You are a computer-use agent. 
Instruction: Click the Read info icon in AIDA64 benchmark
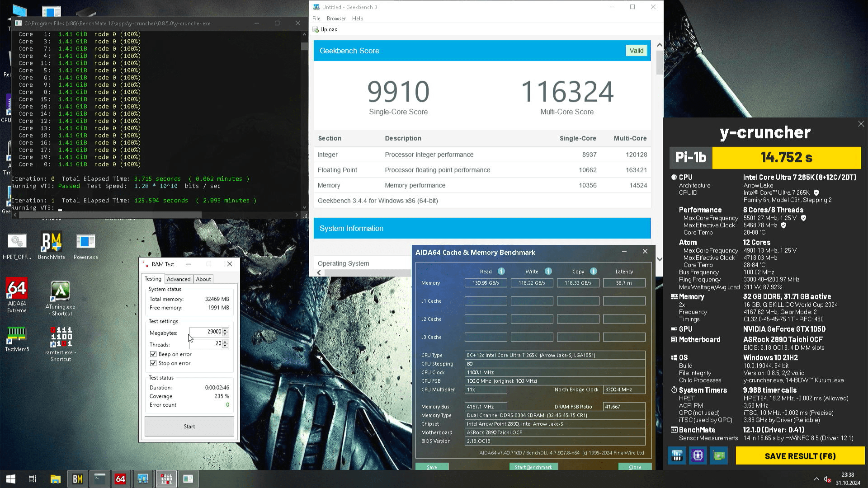[501, 271]
